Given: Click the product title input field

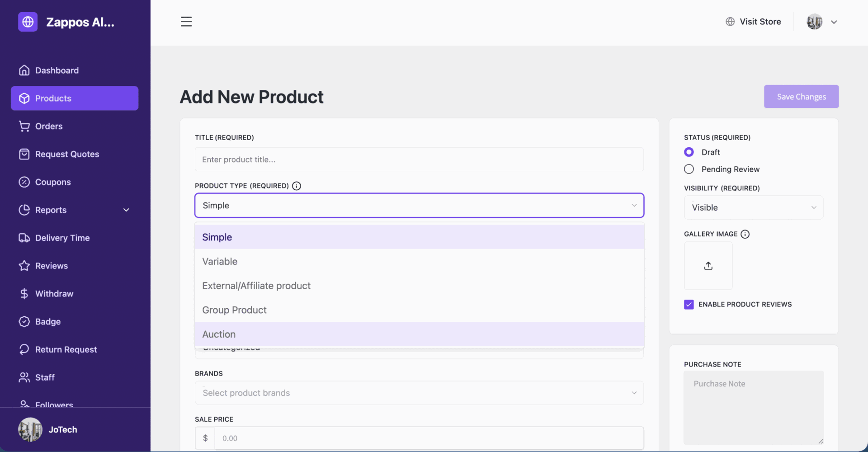Looking at the screenshot, I should click(x=419, y=160).
